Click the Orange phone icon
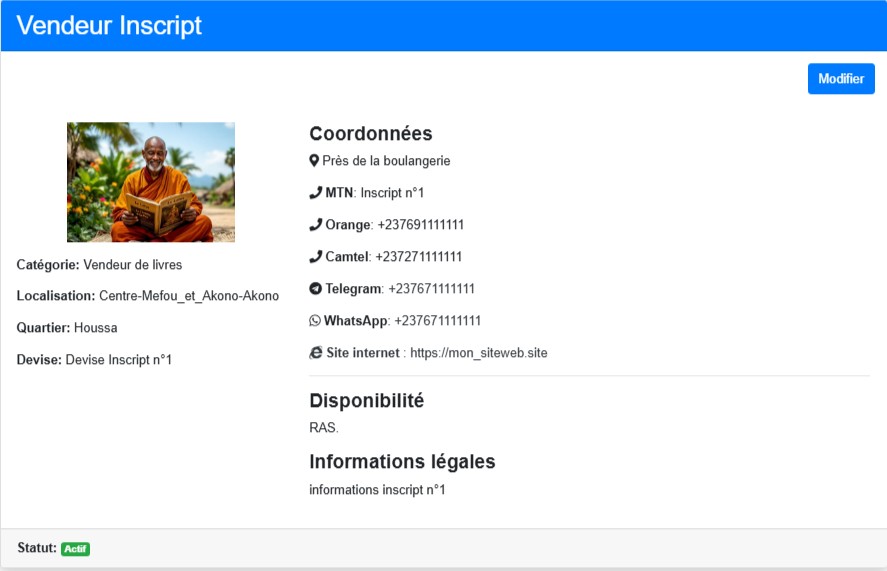The height and width of the screenshot is (571, 887). pyautogui.click(x=316, y=225)
